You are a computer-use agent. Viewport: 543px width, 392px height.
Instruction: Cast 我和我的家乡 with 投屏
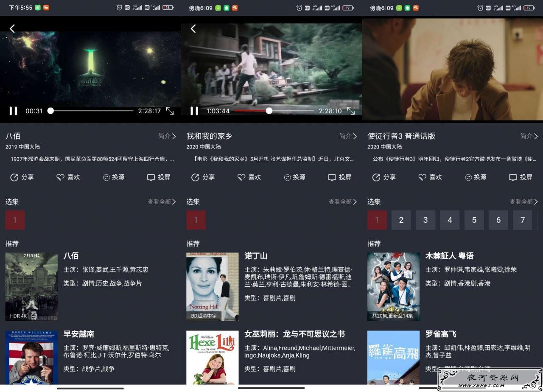[x=339, y=177]
